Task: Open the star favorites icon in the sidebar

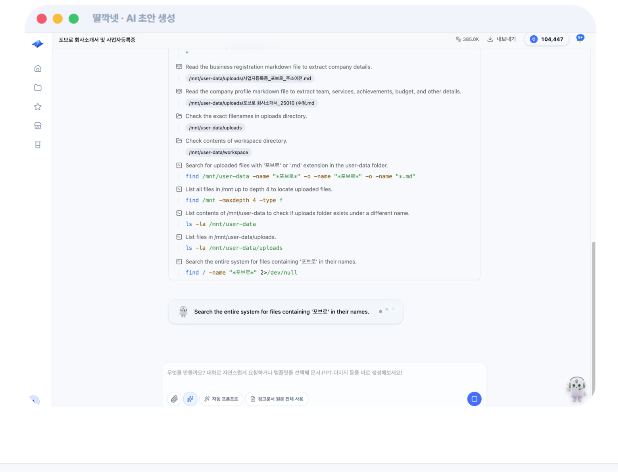Action: (38, 106)
